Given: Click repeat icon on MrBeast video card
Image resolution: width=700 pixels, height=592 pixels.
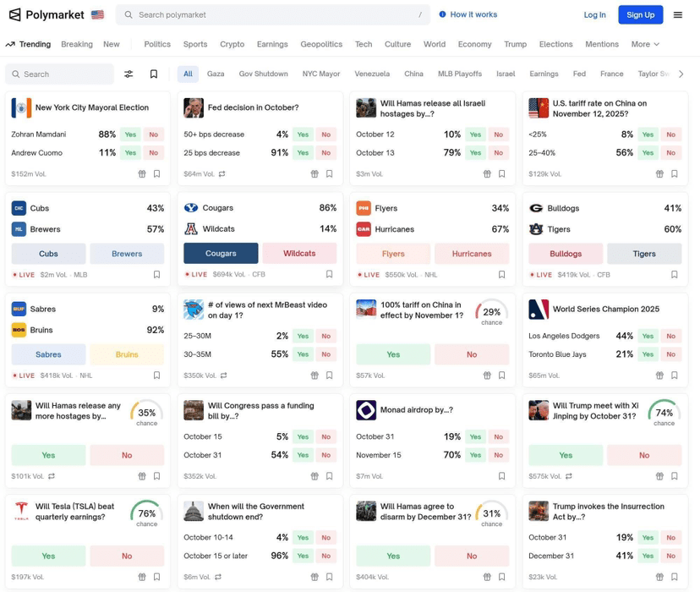Looking at the screenshot, I should click(224, 375).
